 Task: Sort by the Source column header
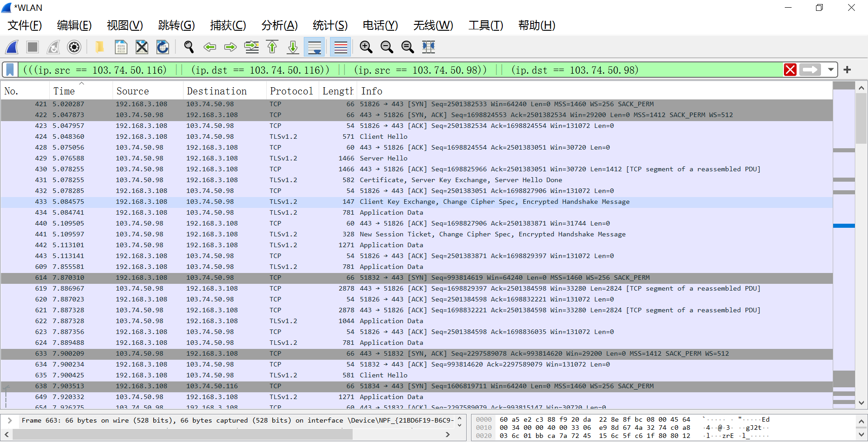pyautogui.click(x=148, y=91)
